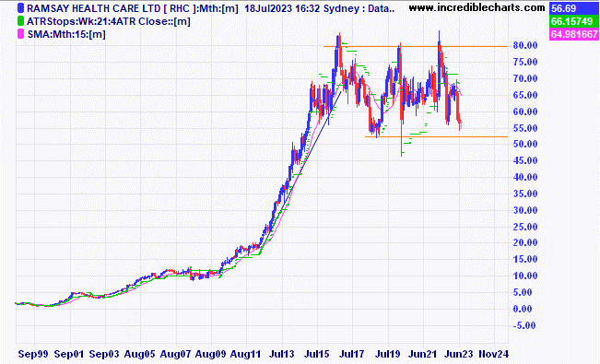The image size is (600, 364).
Task: Click the 55.00 price axis label
Action: pyautogui.click(x=525, y=128)
